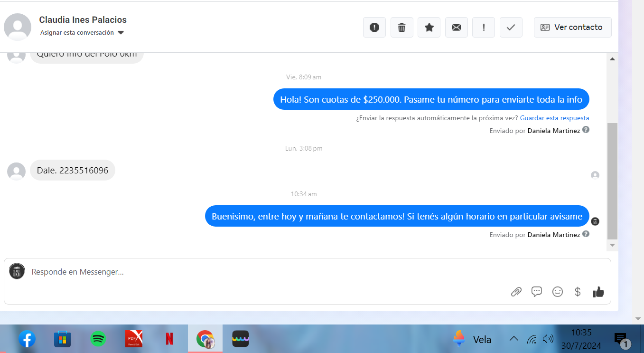Send a thumbs-up like

tap(598, 292)
